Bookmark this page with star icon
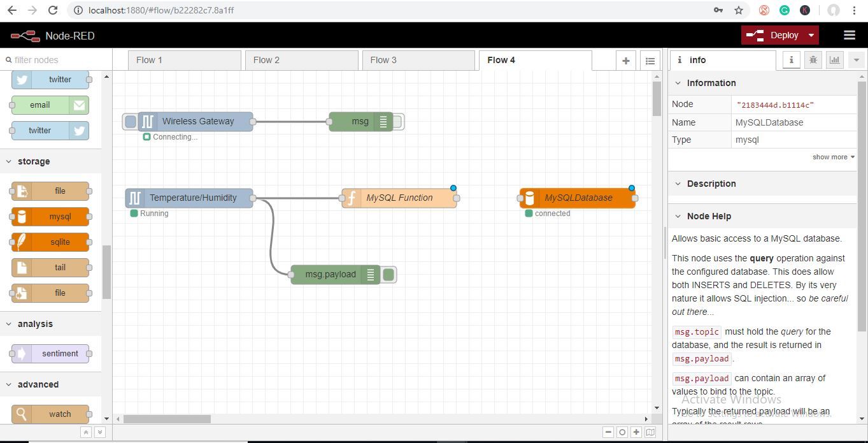868x443 pixels. coord(739,10)
